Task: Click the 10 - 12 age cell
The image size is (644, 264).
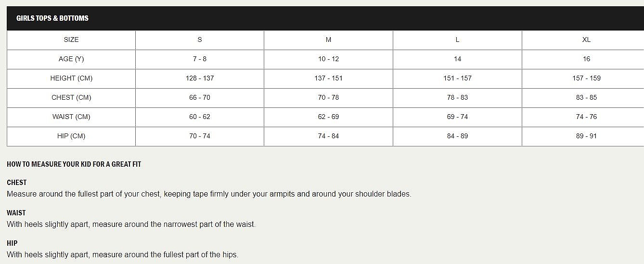Action: point(328,59)
